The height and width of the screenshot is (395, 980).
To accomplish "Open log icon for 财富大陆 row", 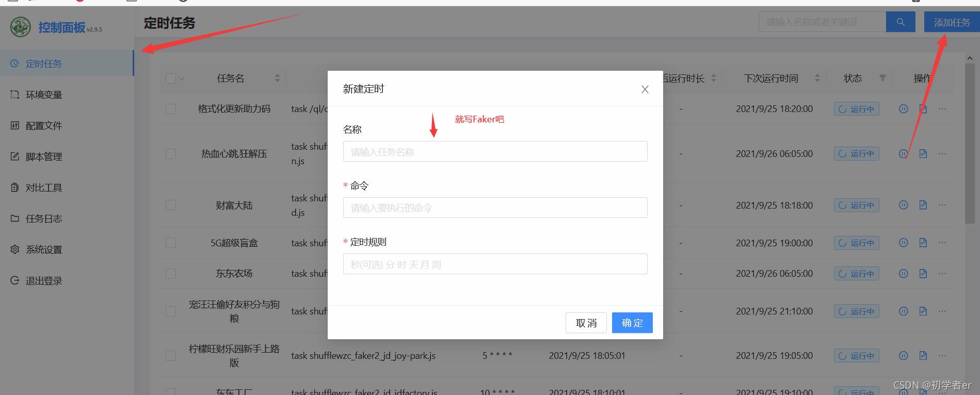I will coord(923,205).
